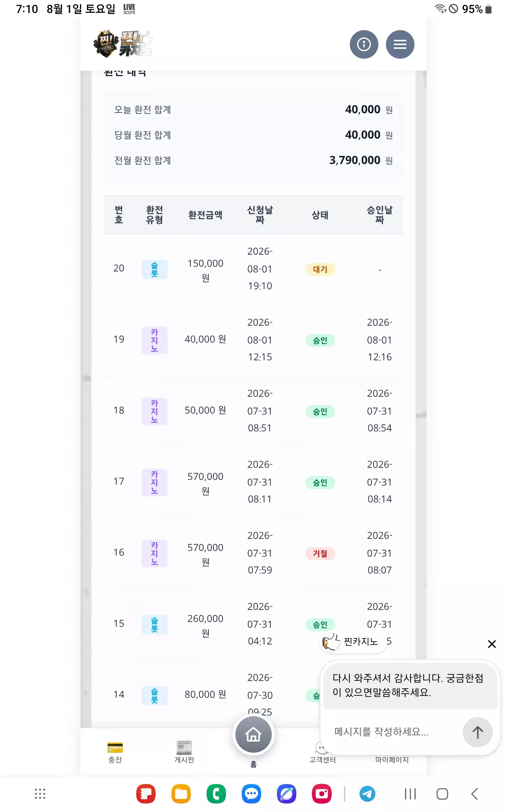Open the red camera app in dock

point(322,794)
